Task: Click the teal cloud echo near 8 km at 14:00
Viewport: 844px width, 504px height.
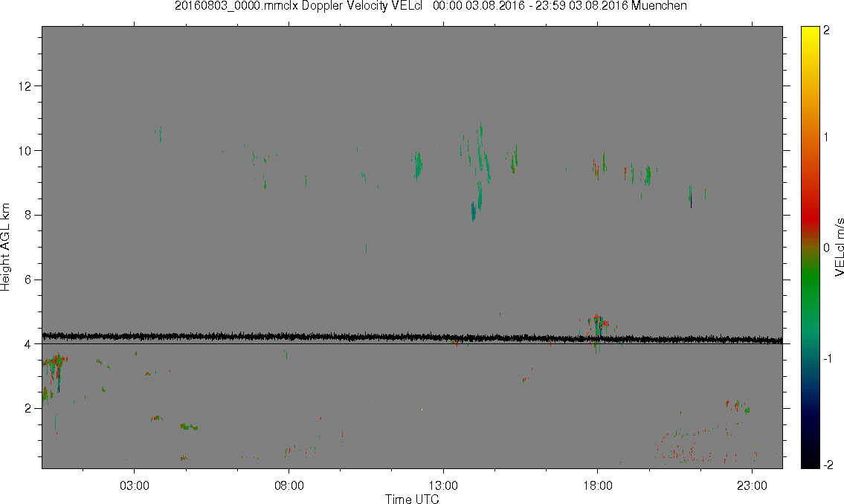Action: tap(474, 211)
